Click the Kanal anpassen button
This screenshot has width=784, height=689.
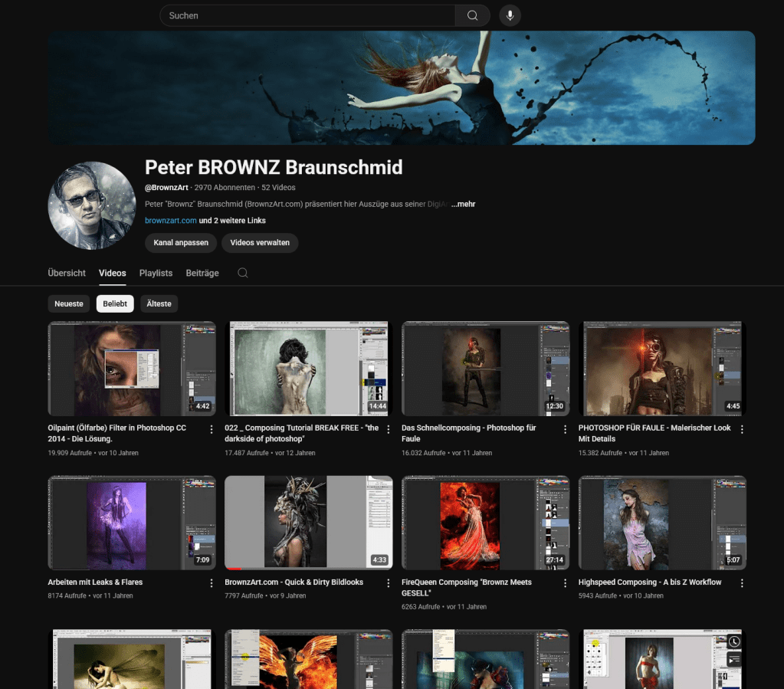[x=181, y=243]
